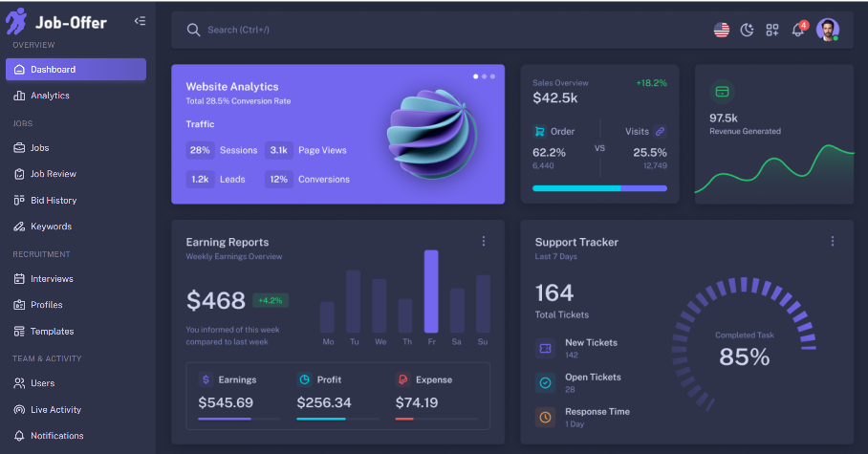Viewport: 868px width, 454px height.
Task: Open the shortcuts grid icon
Action: [772, 30]
